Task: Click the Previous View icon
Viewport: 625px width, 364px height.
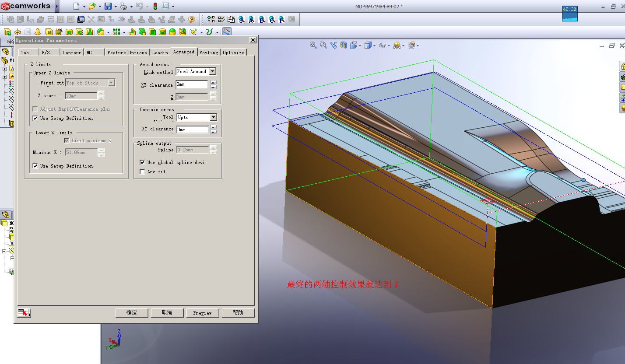Action: pos(334,45)
